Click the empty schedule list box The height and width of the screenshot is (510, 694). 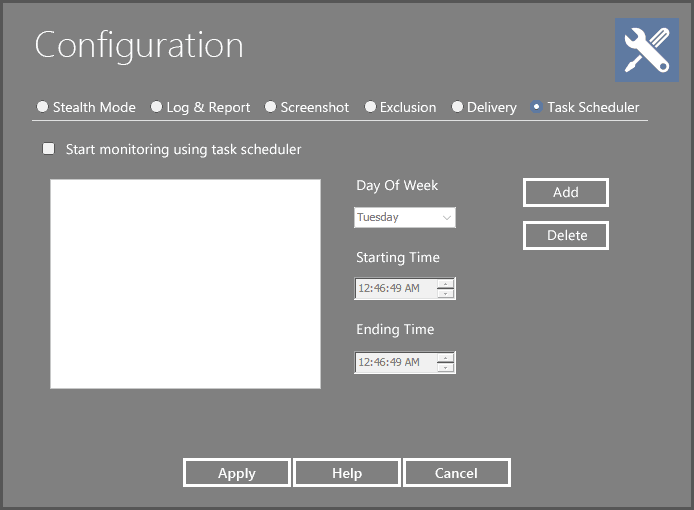[x=185, y=283]
